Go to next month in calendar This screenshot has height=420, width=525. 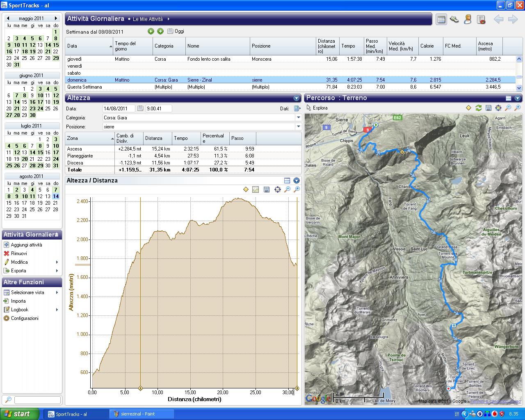pyautogui.click(x=56, y=18)
